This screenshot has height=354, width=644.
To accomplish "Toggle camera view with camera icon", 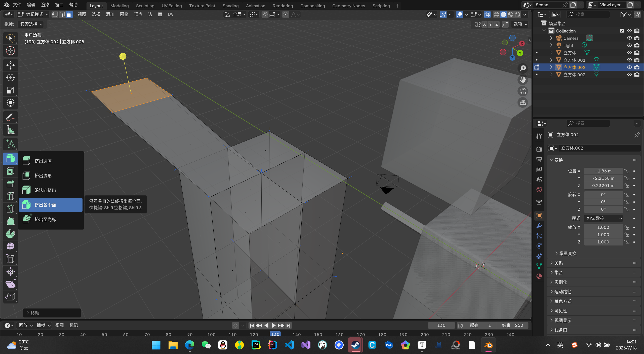I will click(x=523, y=91).
